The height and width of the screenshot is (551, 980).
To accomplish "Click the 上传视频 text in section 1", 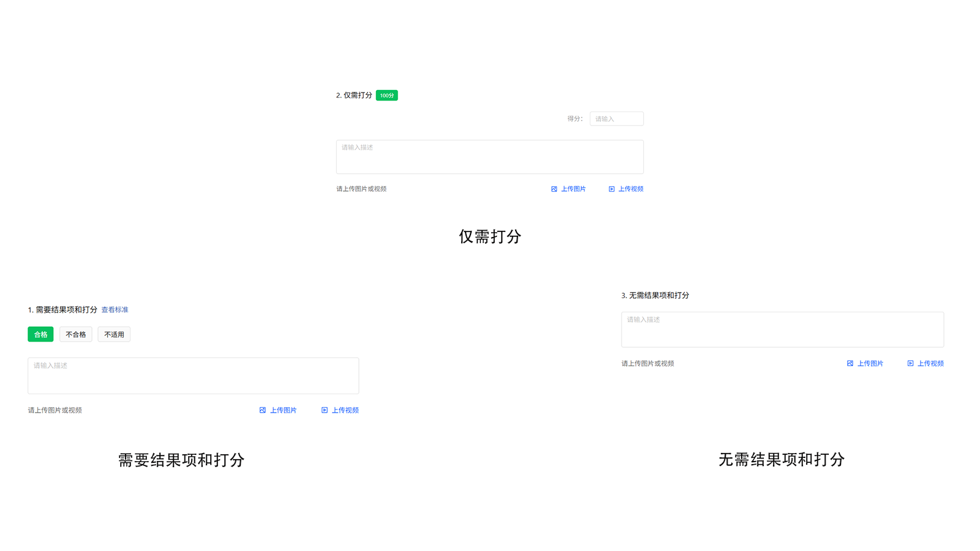I will 345,410.
